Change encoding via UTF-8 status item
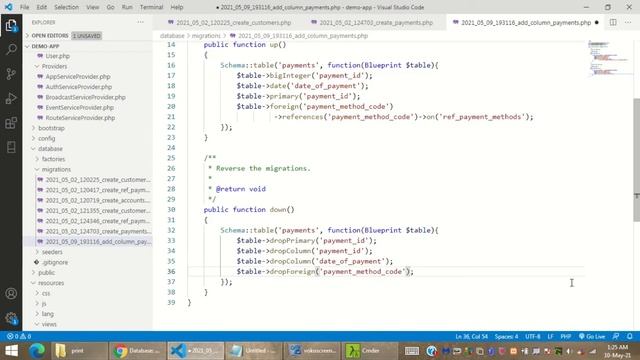This screenshot has height=360, width=640. pyautogui.click(x=533, y=336)
